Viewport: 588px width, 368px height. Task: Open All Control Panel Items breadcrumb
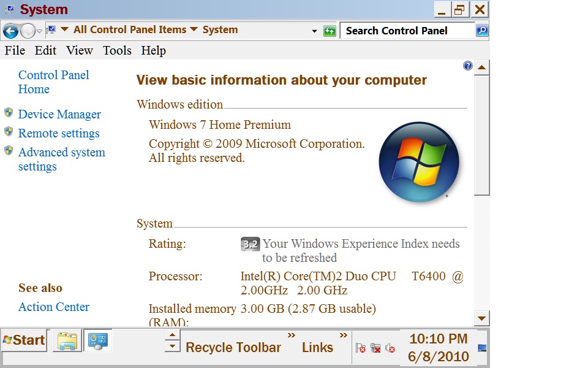pos(130,29)
